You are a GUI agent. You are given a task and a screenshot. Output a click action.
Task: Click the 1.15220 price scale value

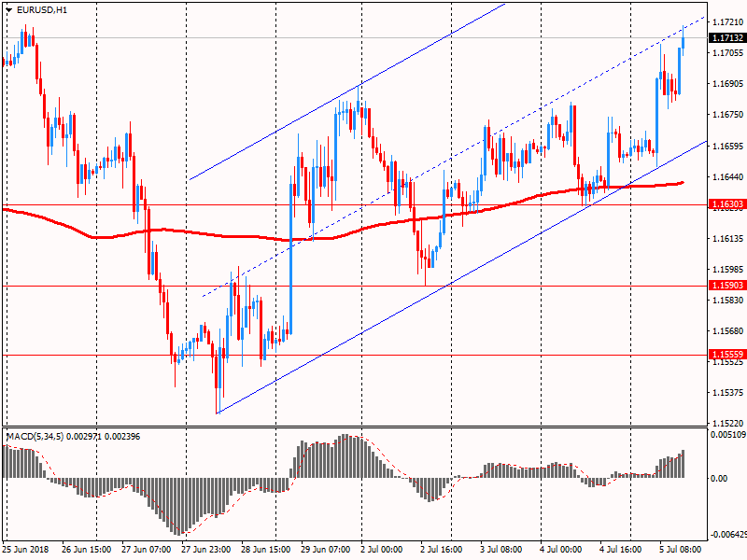[728, 424]
